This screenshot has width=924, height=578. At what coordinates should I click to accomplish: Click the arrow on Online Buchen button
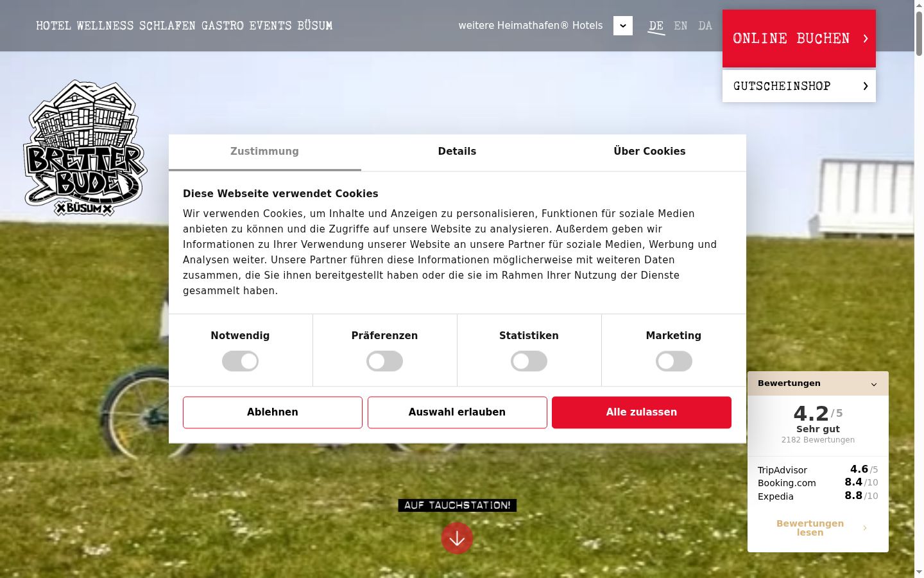(x=866, y=39)
